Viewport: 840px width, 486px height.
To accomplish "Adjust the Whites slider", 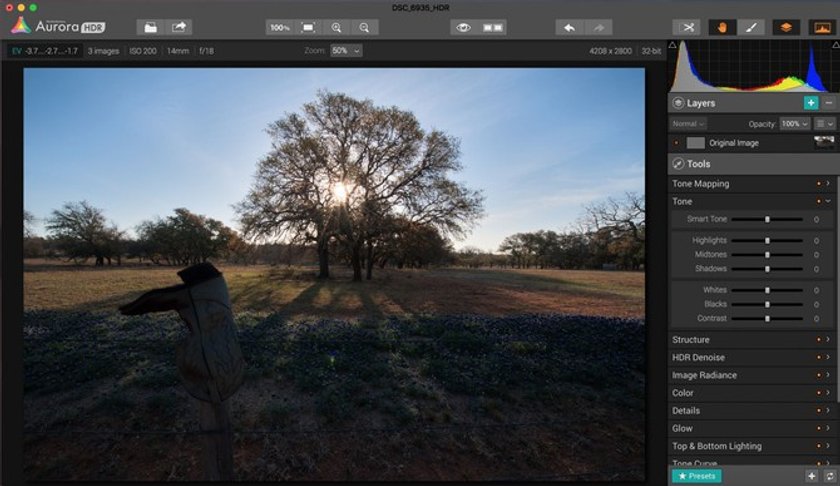I will 767,290.
